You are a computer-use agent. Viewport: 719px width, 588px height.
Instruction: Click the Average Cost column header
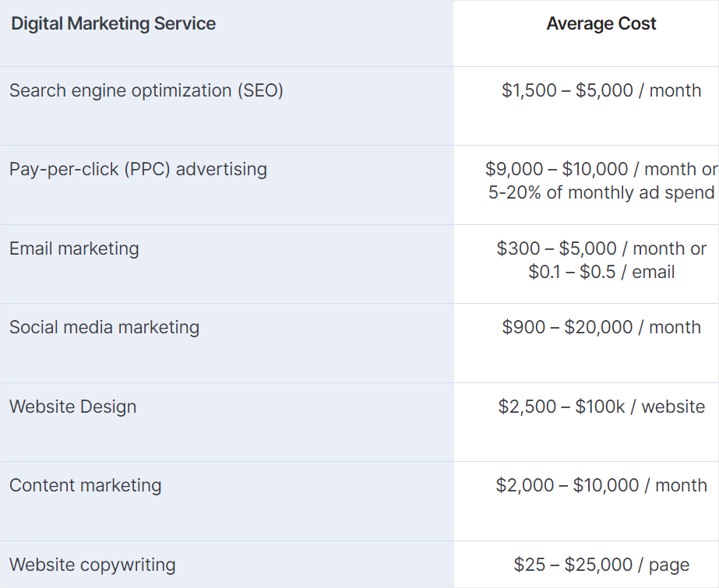(x=601, y=24)
